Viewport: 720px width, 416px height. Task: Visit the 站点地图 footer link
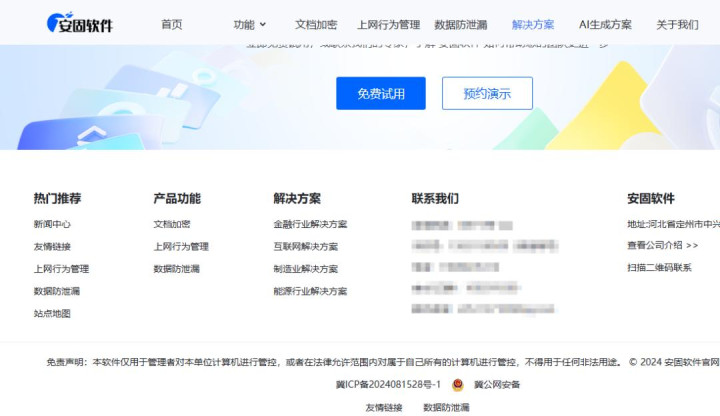click(52, 313)
